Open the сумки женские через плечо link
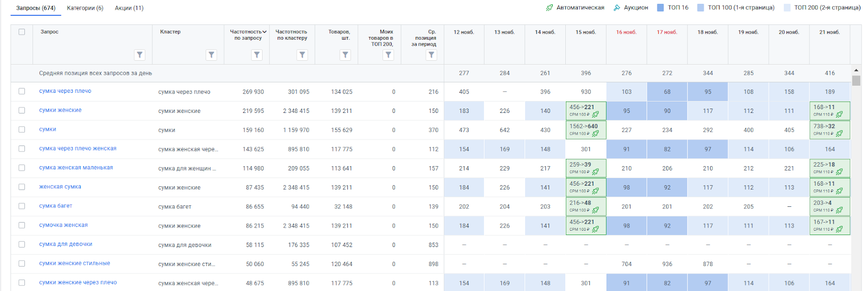868x291 pixels. pyautogui.click(x=78, y=282)
